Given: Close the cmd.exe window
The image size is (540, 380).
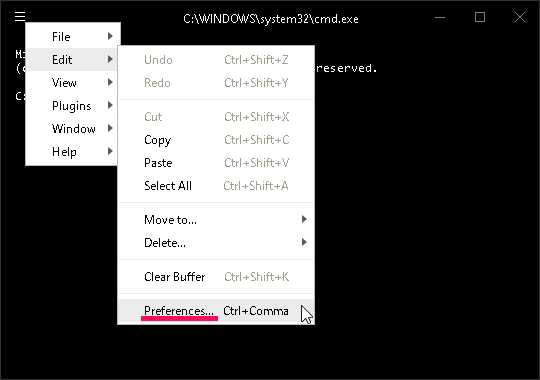Looking at the screenshot, I should pos(520,17).
